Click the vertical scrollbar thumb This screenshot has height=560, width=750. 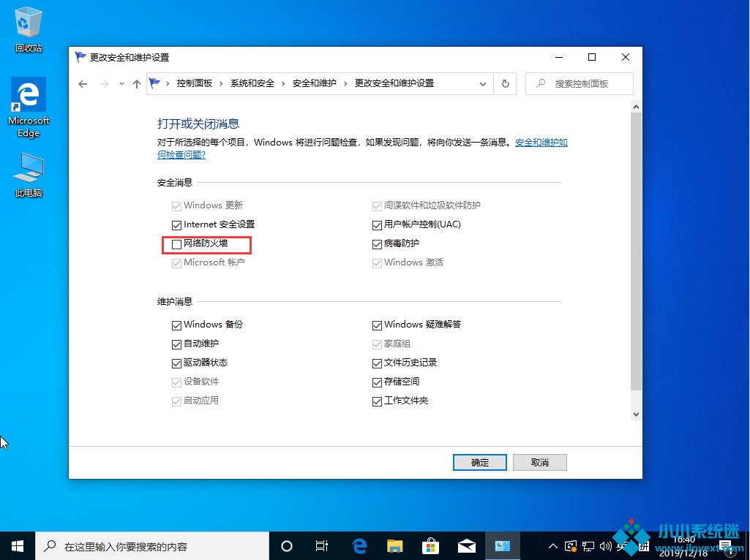(x=636, y=251)
